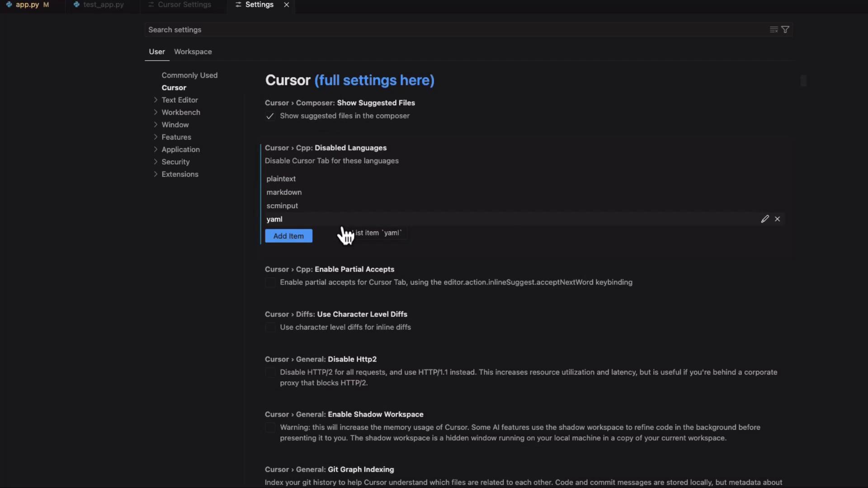Expand Window settings section

point(156,125)
